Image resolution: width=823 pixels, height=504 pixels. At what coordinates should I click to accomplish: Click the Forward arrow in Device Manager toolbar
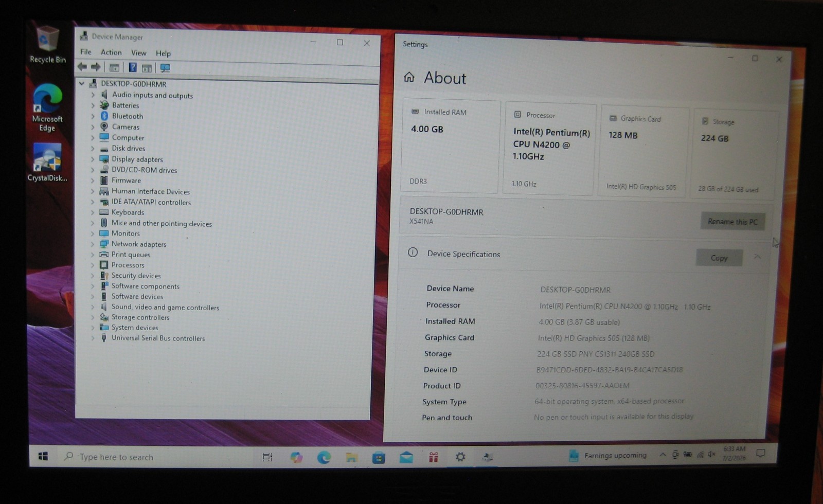click(96, 67)
